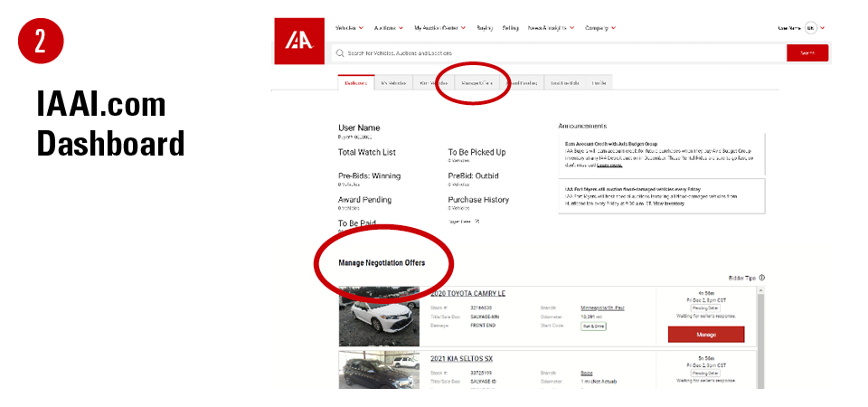Click the Kia Seltos thumbnail
The width and height of the screenshot is (868, 407).
[x=379, y=370]
